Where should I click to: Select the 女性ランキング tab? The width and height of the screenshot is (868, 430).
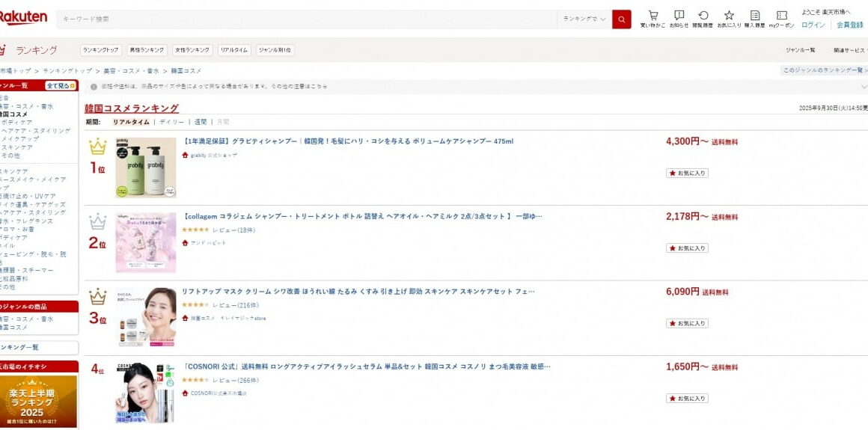(x=192, y=50)
